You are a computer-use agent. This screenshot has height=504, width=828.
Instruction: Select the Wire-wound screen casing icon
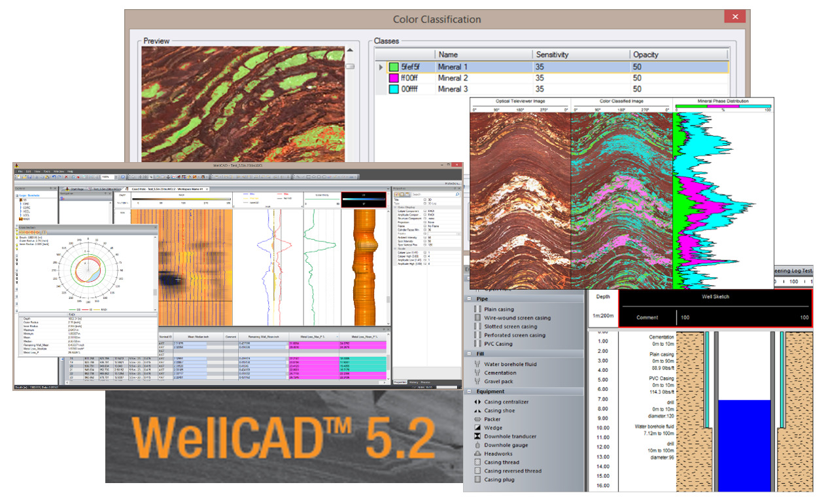coord(476,318)
